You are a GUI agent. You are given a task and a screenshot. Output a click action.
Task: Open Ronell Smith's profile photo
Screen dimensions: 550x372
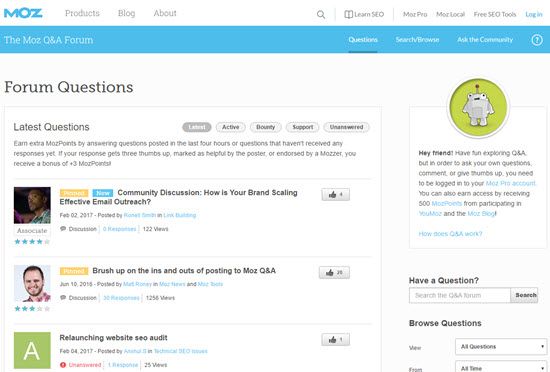tap(32, 205)
